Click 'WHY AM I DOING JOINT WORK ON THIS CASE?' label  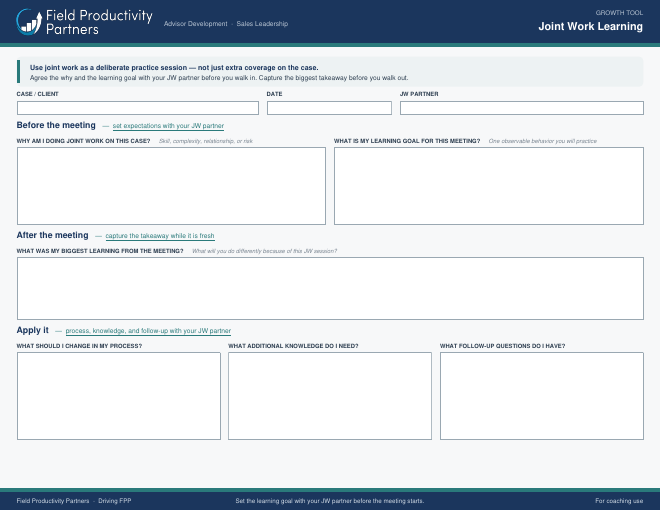click(x=83, y=141)
